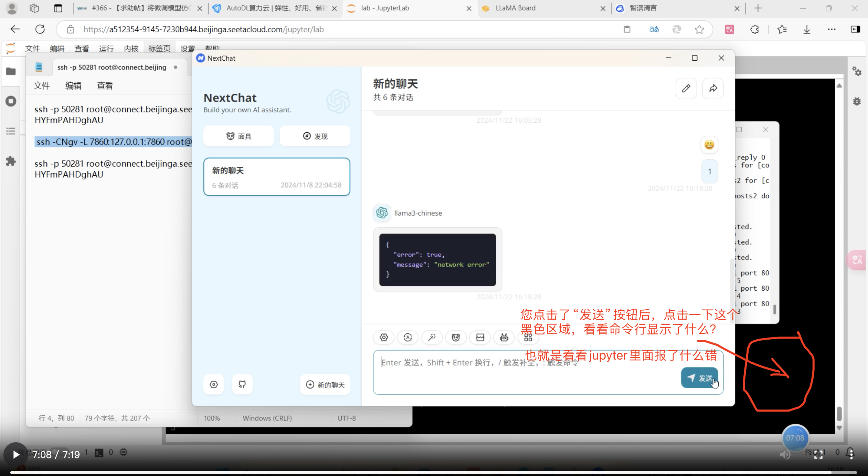Toggle video fullscreen icon
Image resolution: width=868 pixels, height=476 pixels.
coord(818,454)
